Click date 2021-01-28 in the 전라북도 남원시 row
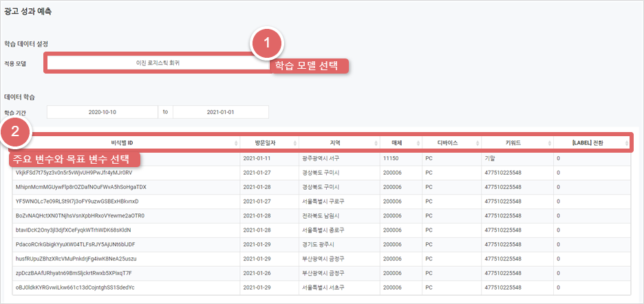 point(257,216)
